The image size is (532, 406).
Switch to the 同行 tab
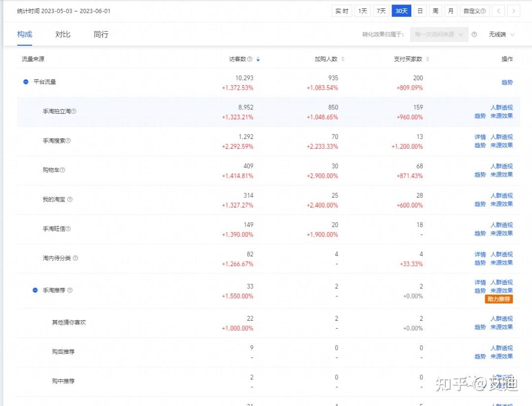point(101,34)
